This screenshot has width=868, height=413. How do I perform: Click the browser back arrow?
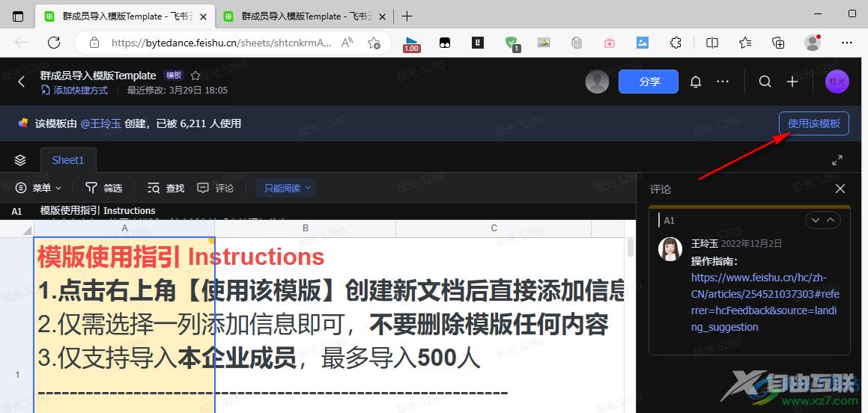(x=21, y=43)
